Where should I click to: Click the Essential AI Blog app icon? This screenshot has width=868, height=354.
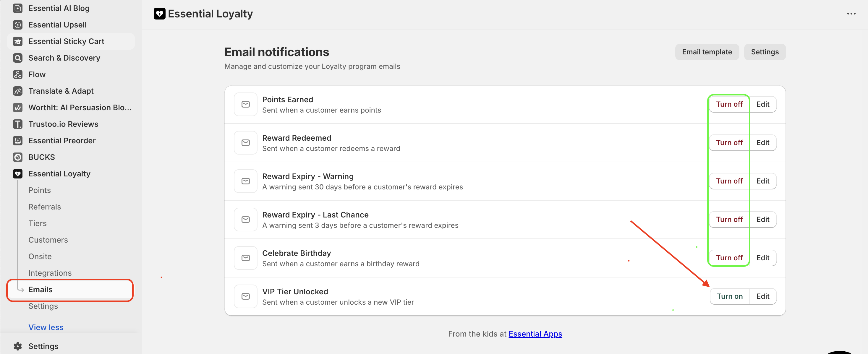tap(17, 8)
